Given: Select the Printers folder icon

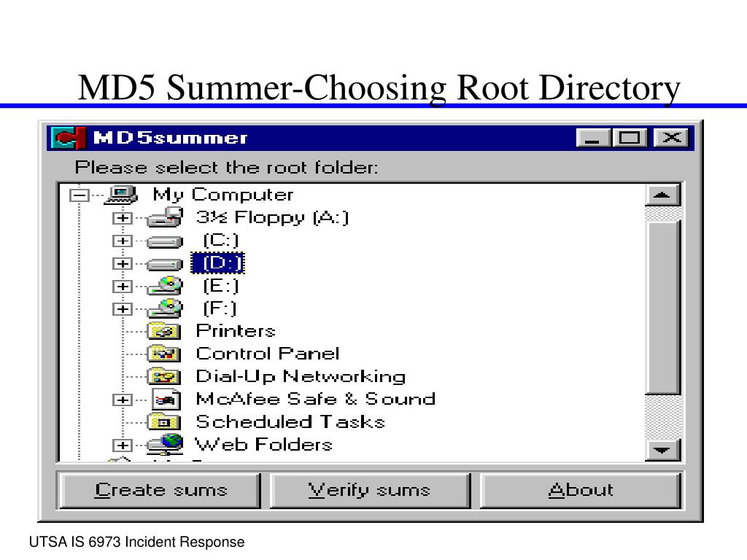Looking at the screenshot, I should [x=164, y=330].
